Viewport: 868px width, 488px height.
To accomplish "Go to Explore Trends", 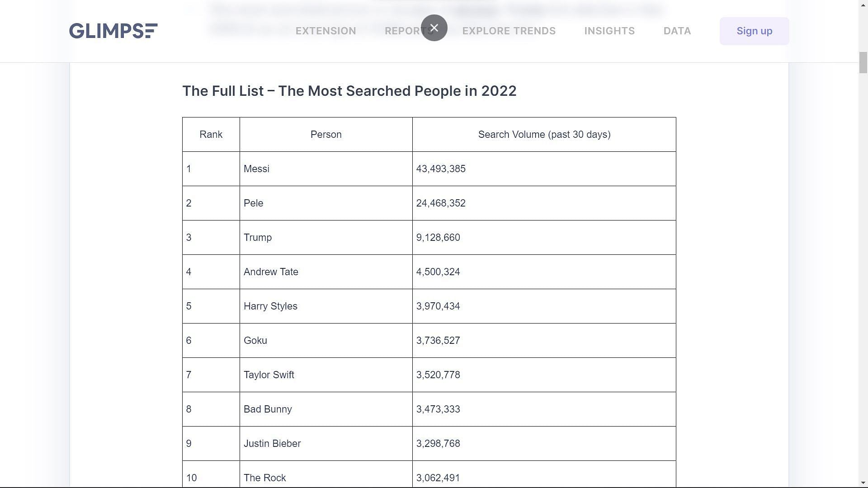I will point(509,31).
